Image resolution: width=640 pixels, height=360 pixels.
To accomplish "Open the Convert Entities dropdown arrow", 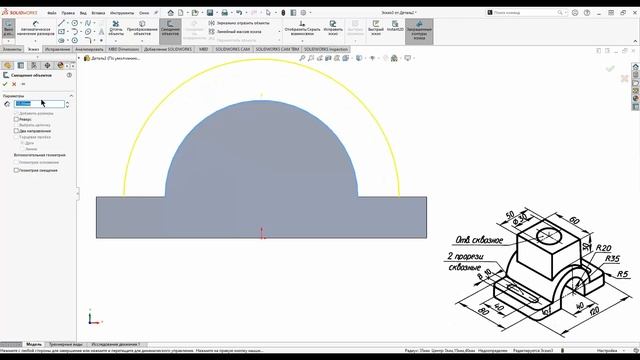I will (142, 40).
